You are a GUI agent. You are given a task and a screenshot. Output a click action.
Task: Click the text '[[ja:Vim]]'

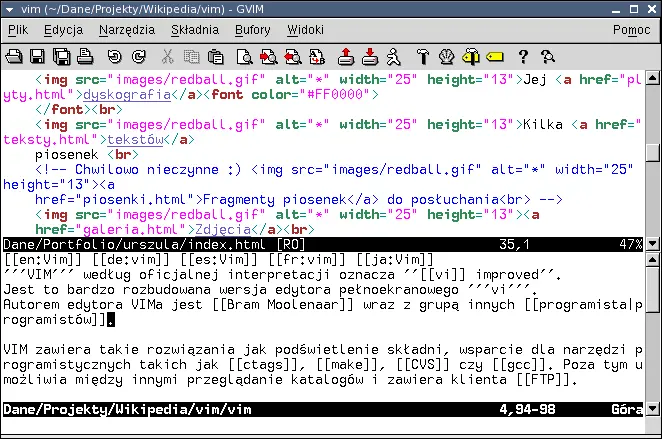395,259
